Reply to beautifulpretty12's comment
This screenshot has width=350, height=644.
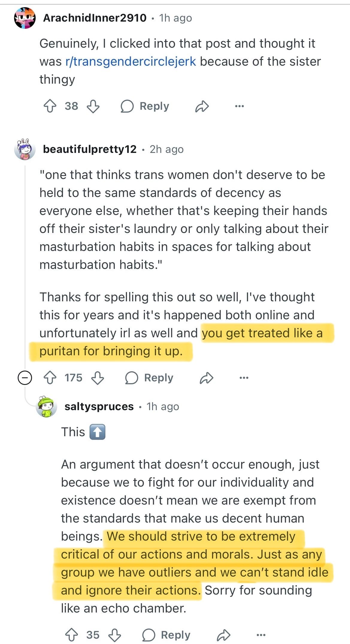tap(149, 378)
